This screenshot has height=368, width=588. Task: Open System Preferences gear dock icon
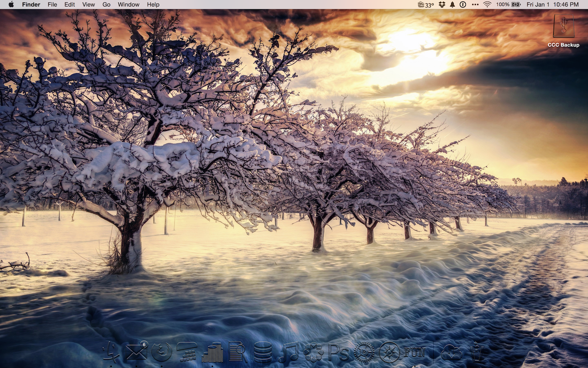[x=364, y=352]
